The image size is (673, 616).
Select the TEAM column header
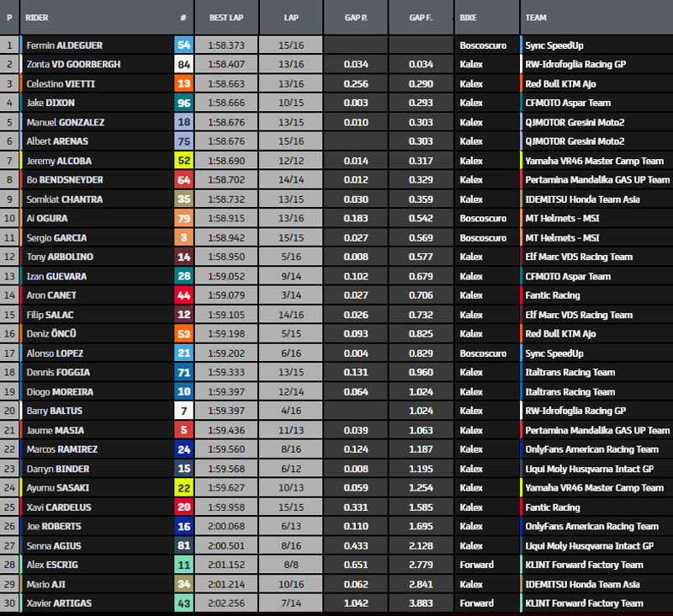536,17
